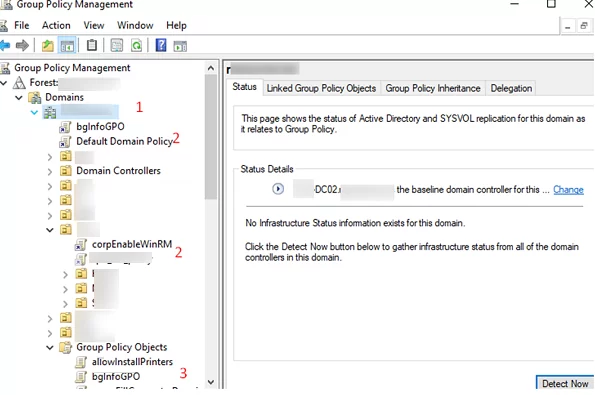This screenshot has height=395, width=595.
Task: Click the Change link for baseline controller
Action: (568, 189)
